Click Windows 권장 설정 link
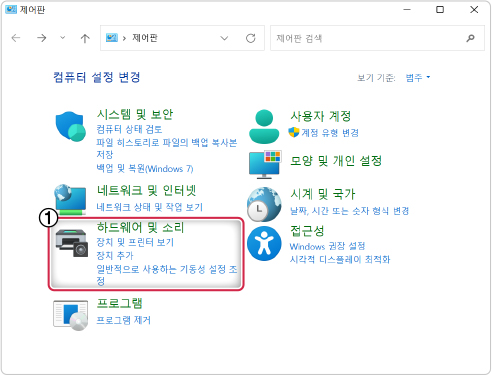The width and height of the screenshot is (492, 375). click(x=327, y=246)
